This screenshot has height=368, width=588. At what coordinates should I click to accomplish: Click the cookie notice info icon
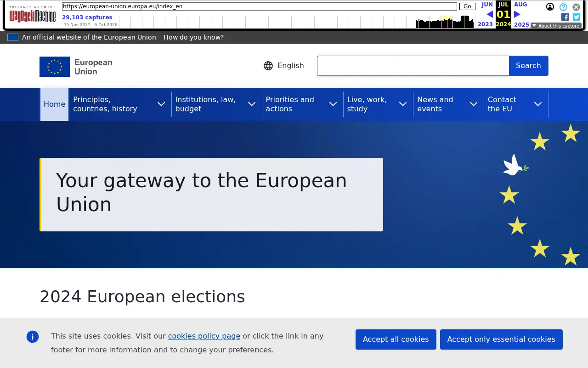pos(33,336)
